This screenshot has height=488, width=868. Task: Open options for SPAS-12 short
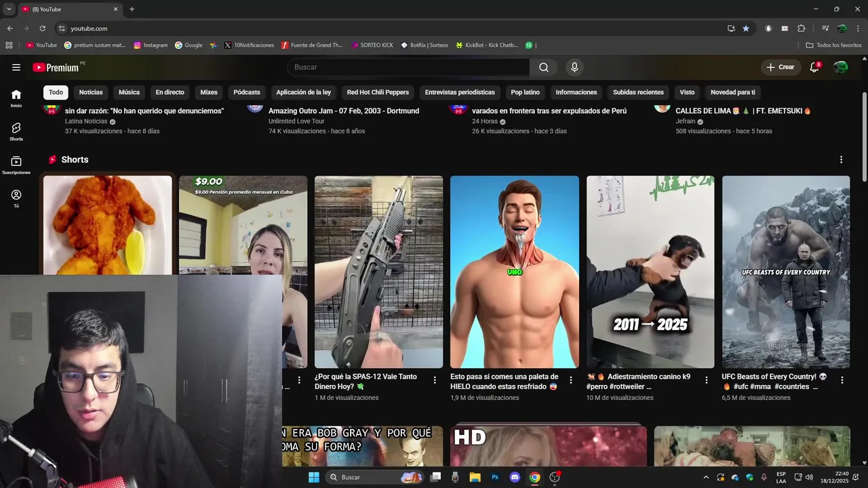435,380
